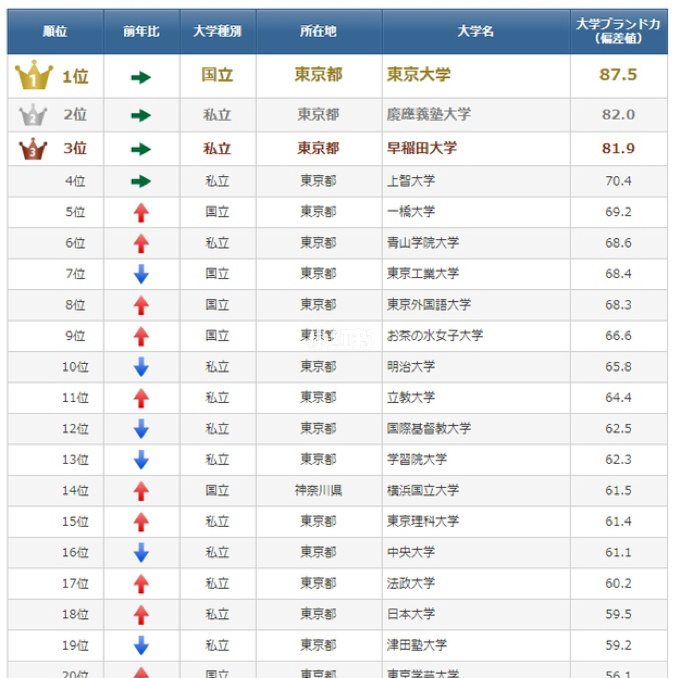Click the bronze crown icon for 3位
Viewport: 681px width, 678px height.
click(x=33, y=149)
